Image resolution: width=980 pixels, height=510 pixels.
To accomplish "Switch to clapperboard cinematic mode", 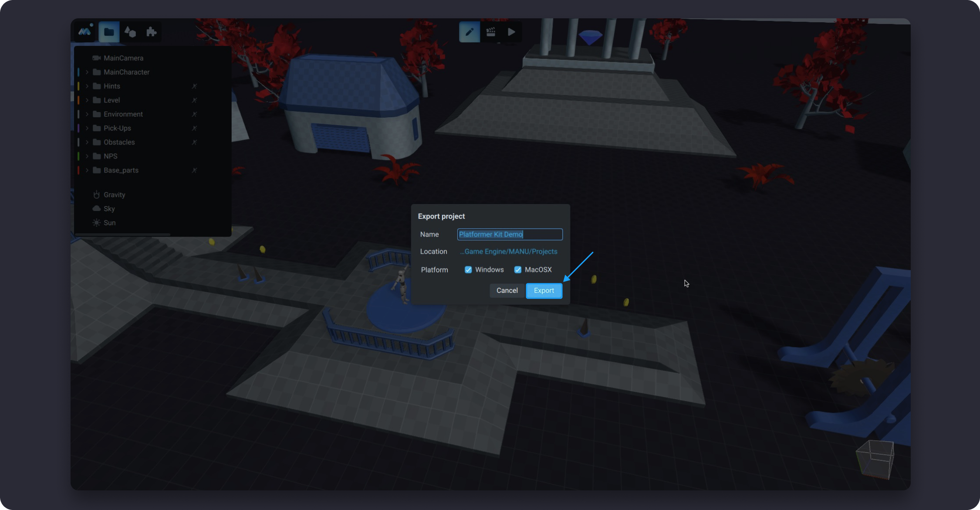I will tap(490, 32).
